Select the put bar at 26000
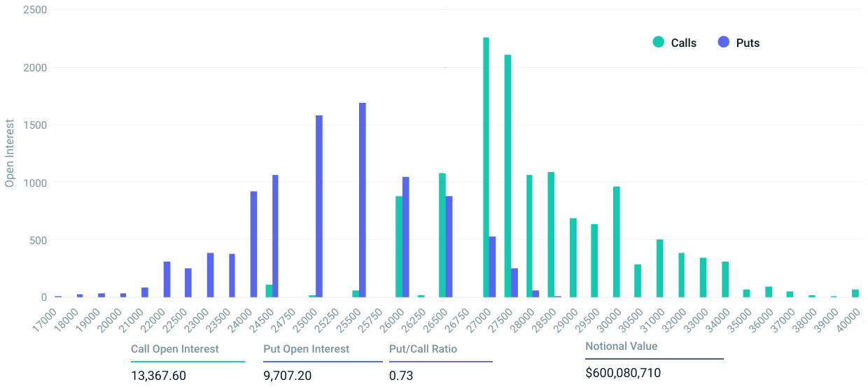This screenshot has width=868, height=389. (x=406, y=237)
